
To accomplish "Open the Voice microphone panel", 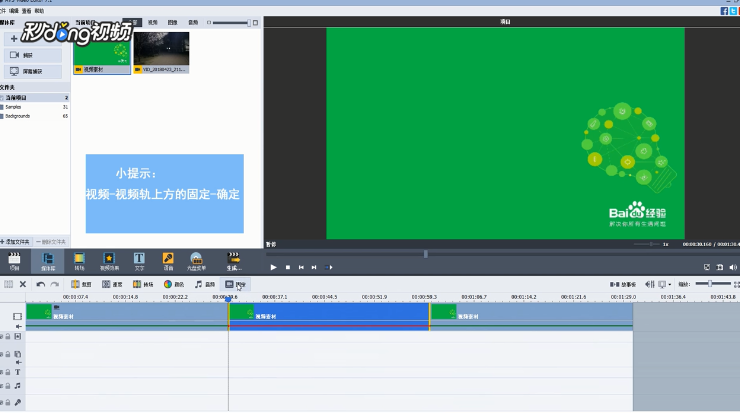I will 168,261.
